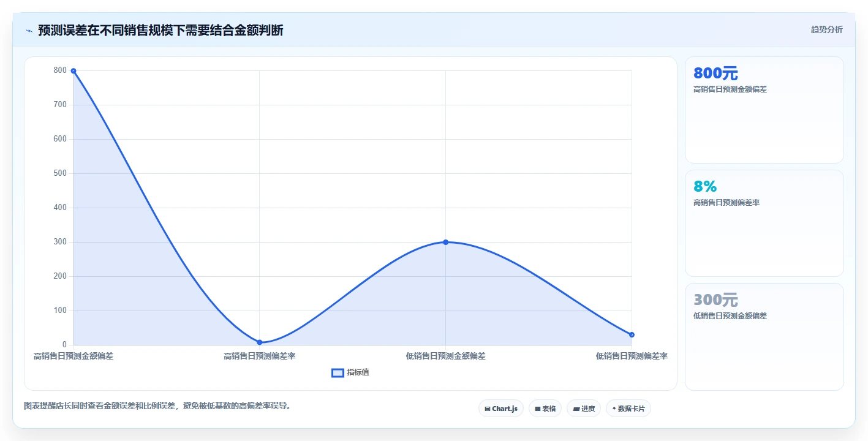Click the x-axis label 低销售日预测偏差率
The height and width of the screenshot is (441, 868).
632,356
